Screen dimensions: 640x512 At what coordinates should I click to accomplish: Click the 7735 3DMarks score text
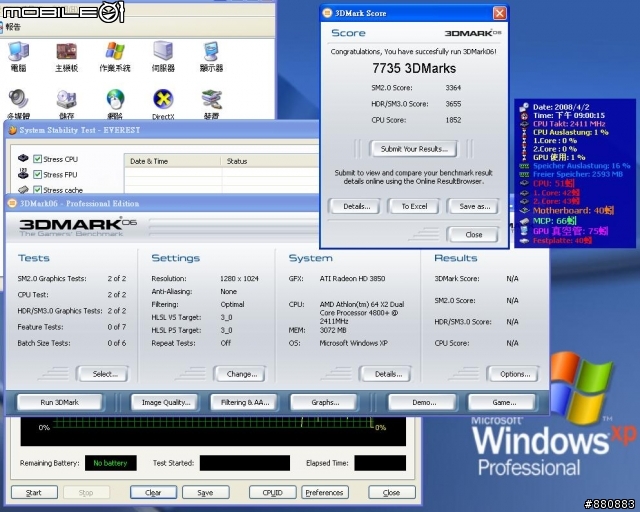[414, 68]
